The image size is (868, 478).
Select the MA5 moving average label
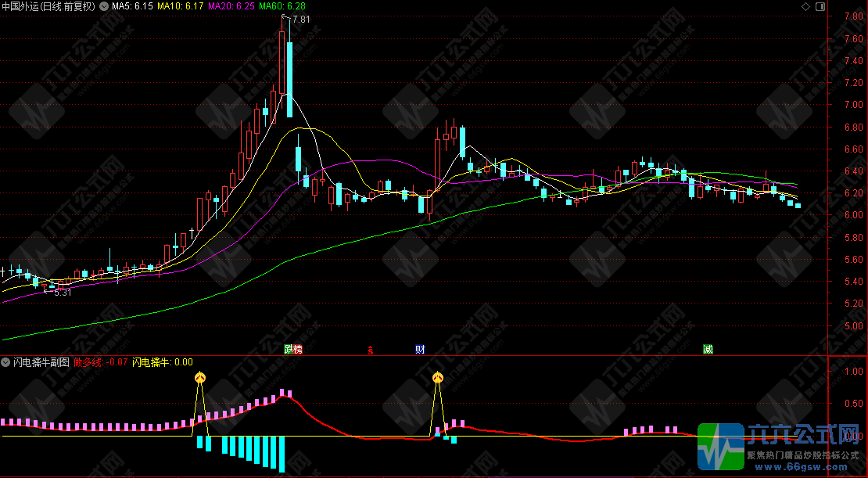click(x=132, y=6)
